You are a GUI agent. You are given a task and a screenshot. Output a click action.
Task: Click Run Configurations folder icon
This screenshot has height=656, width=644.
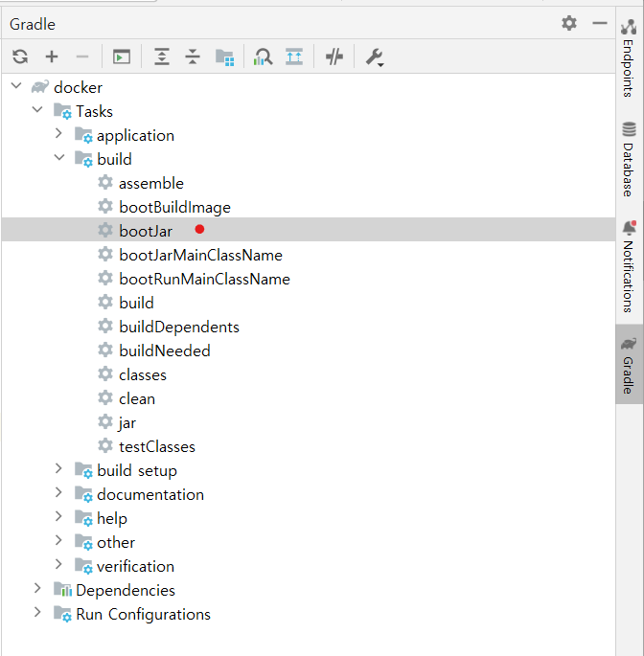[x=62, y=614]
